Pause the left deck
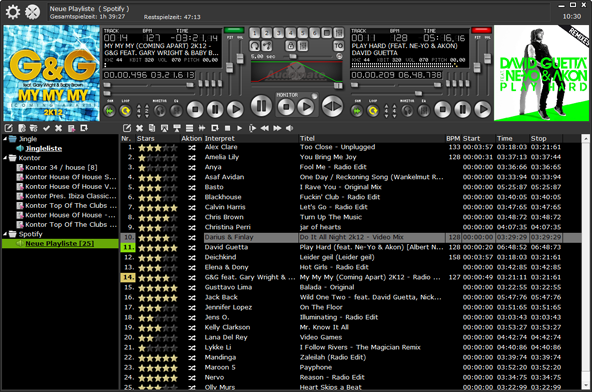 215,110
